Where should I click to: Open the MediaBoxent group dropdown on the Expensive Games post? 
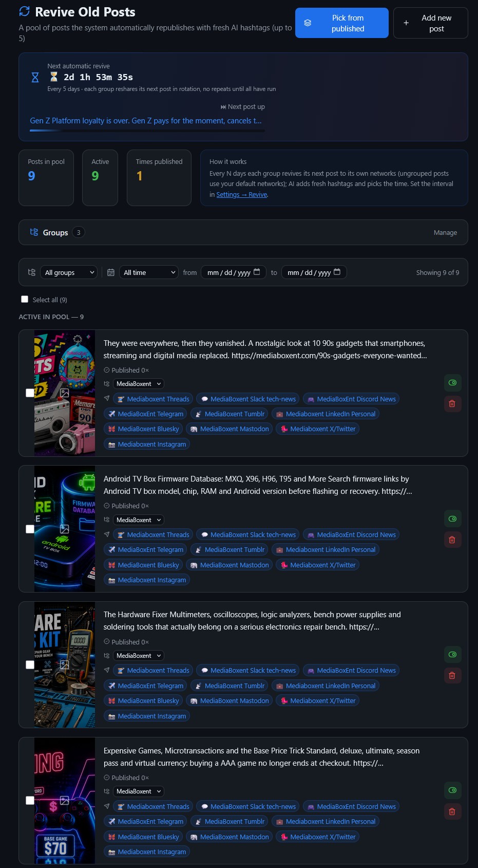tap(138, 791)
